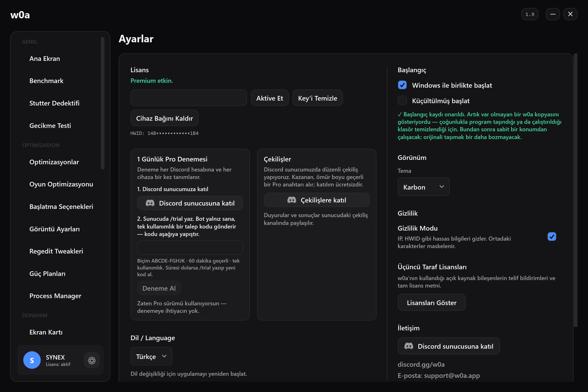Click the Discord logo in the trial card button

click(x=150, y=203)
